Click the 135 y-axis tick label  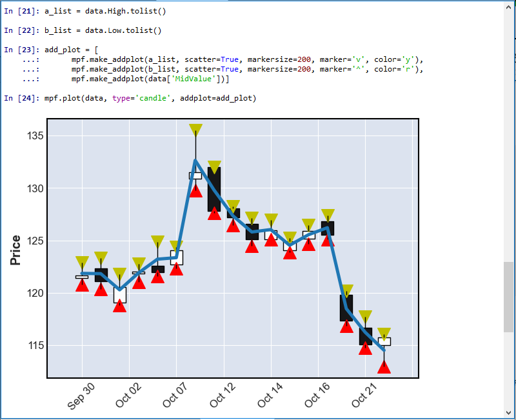coord(35,135)
